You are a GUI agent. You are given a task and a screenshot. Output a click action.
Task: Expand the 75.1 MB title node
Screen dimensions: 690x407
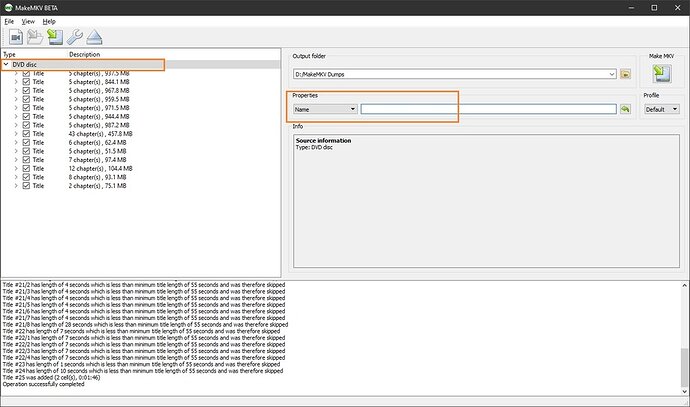click(x=16, y=186)
